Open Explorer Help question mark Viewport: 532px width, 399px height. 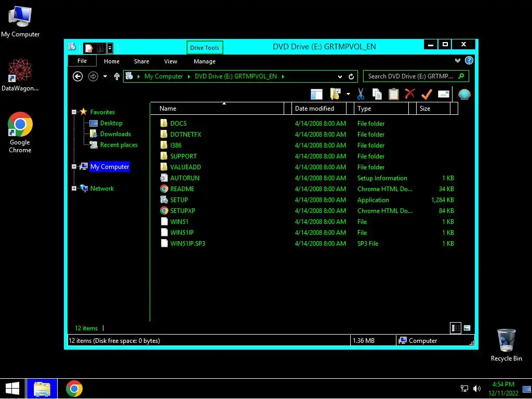click(469, 60)
